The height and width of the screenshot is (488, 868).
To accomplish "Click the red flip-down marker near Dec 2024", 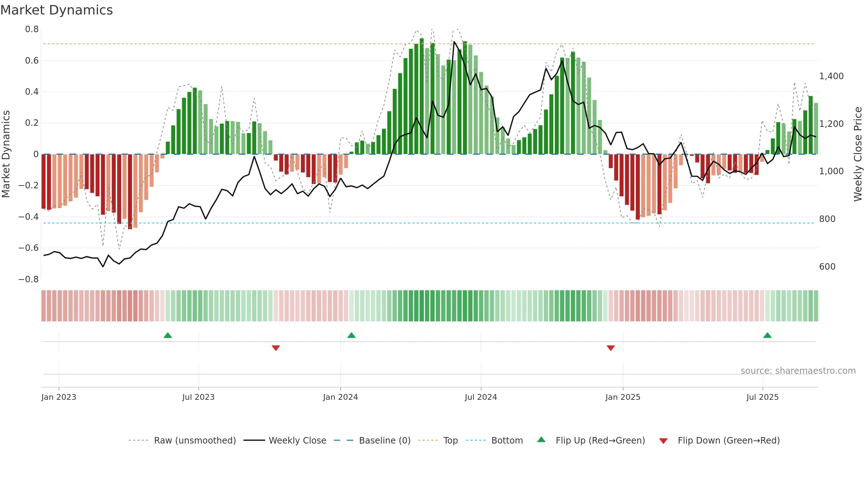I will pos(611,348).
